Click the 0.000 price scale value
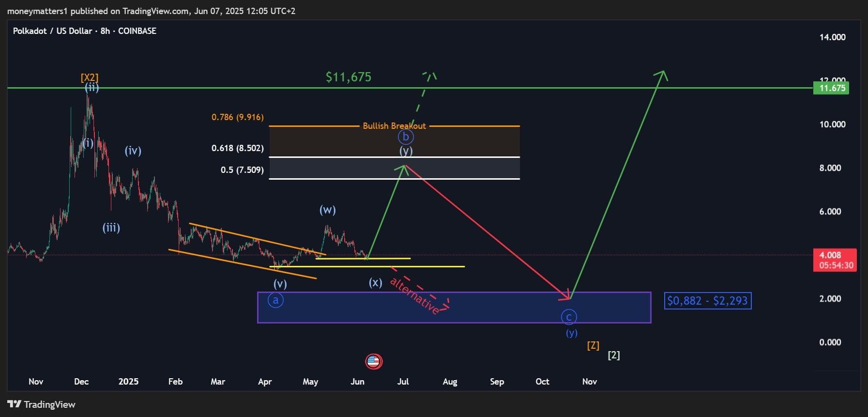 click(x=830, y=342)
